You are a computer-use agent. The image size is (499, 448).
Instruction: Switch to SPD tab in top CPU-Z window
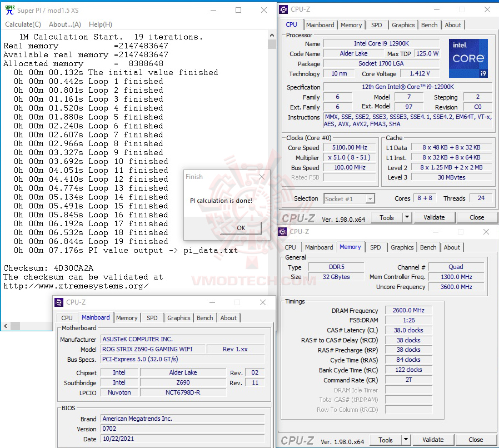pos(376,25)
